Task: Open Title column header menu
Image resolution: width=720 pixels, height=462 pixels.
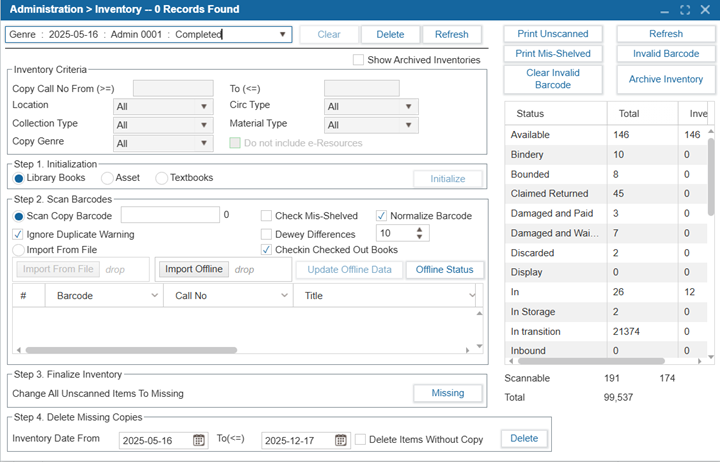Action: pos(472,296)
